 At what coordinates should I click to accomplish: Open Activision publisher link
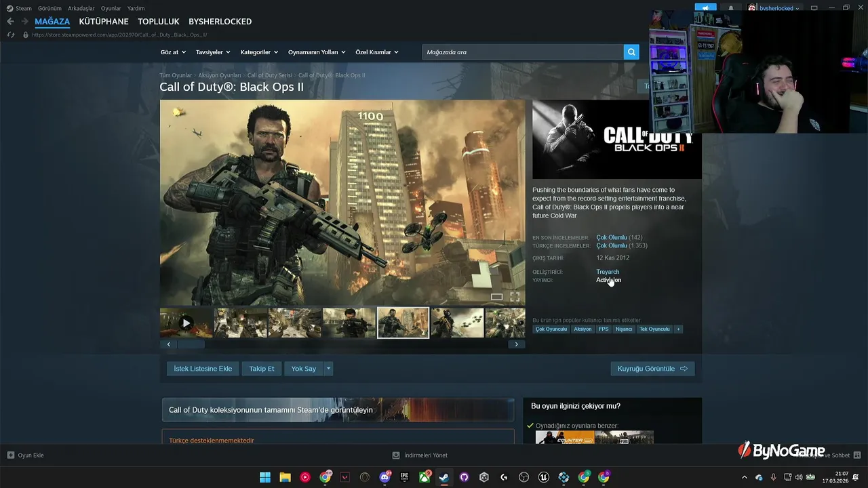point(608,280)
